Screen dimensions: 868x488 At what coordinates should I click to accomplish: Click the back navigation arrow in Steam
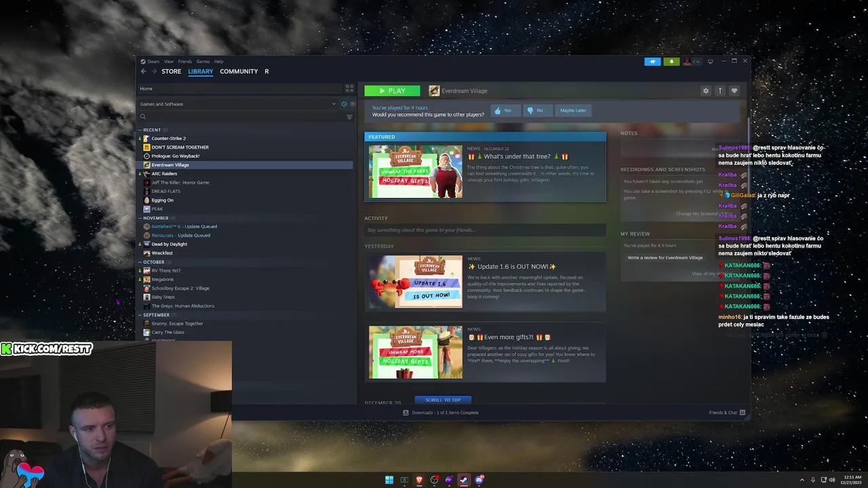pos(143,71)
